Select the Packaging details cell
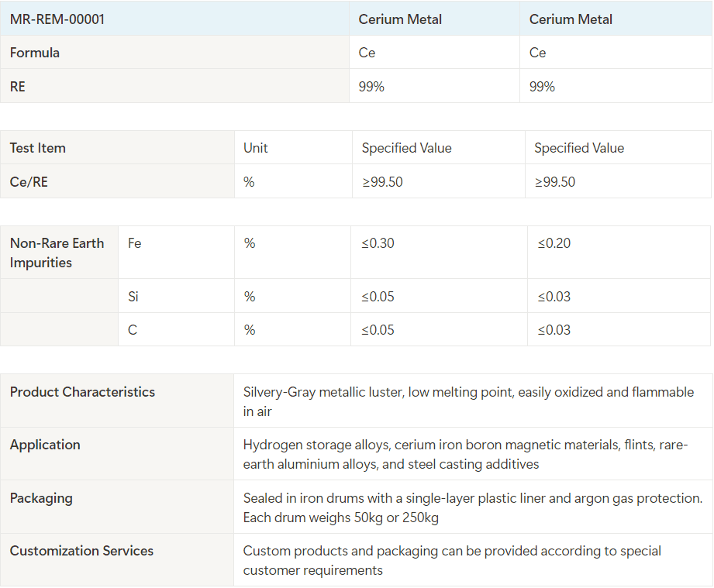714x588 pixels. click(471, 507)
